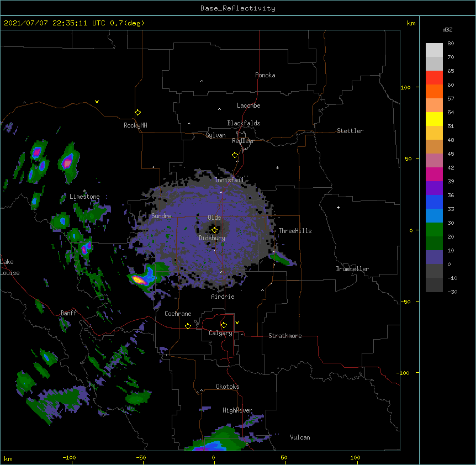
Task: Click the yellow diamond marker near RockyMH
Action: [137, 113]
